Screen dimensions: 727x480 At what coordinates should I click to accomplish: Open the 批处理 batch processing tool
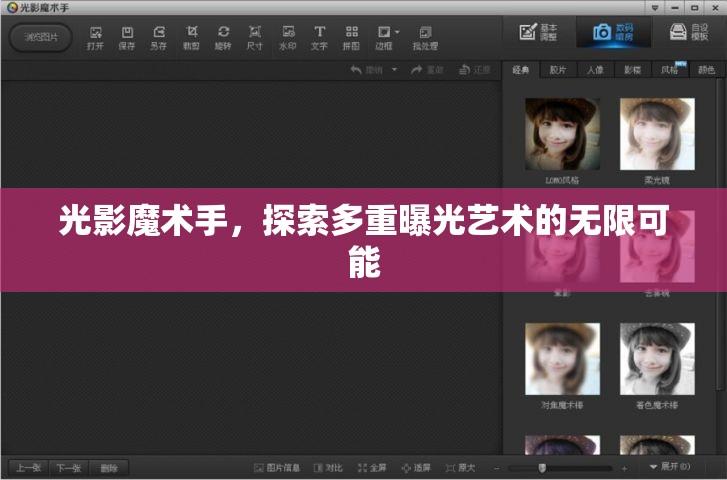click(425, 38)
